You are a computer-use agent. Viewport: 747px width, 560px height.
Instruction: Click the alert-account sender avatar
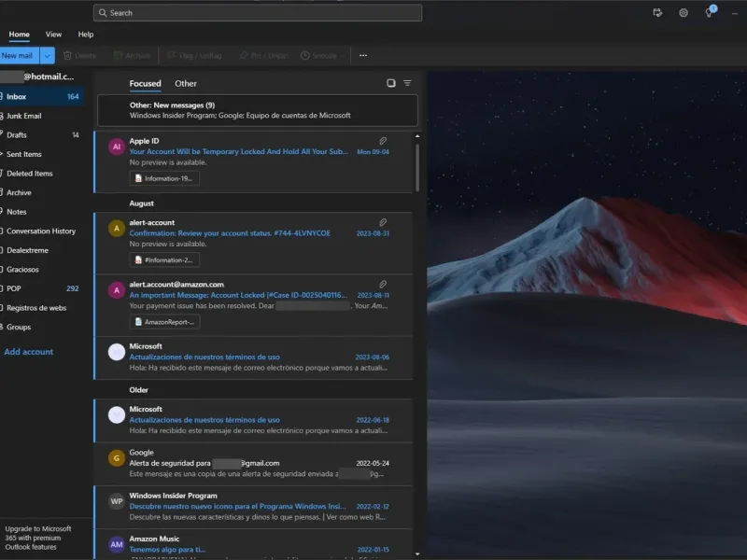point(117,228)
